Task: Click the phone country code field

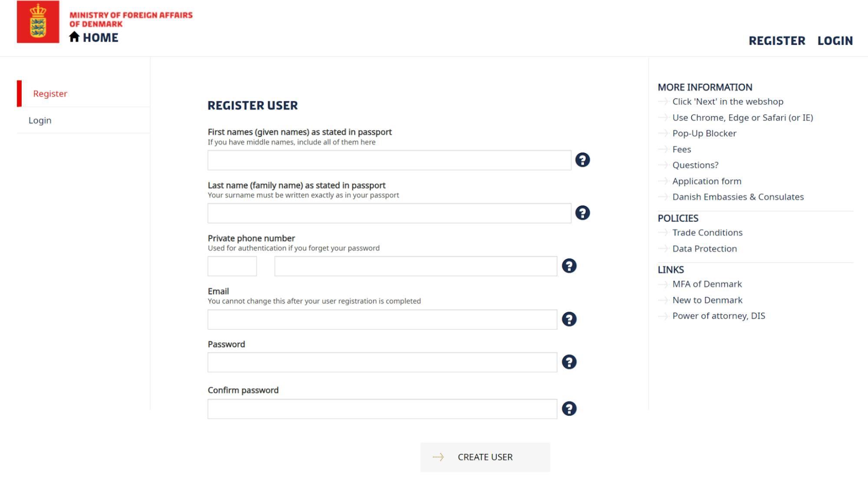Action: click(x=232, y=266)
